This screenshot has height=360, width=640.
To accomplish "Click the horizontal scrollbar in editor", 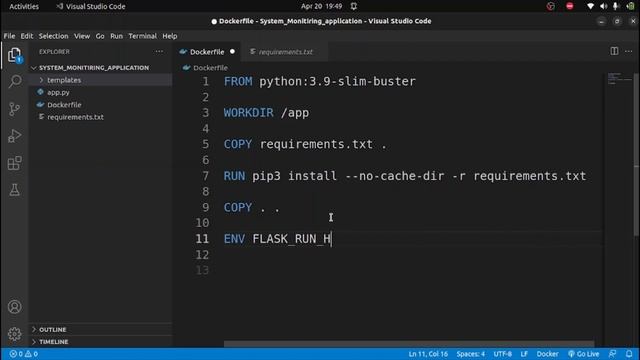I will coord(409,344).
